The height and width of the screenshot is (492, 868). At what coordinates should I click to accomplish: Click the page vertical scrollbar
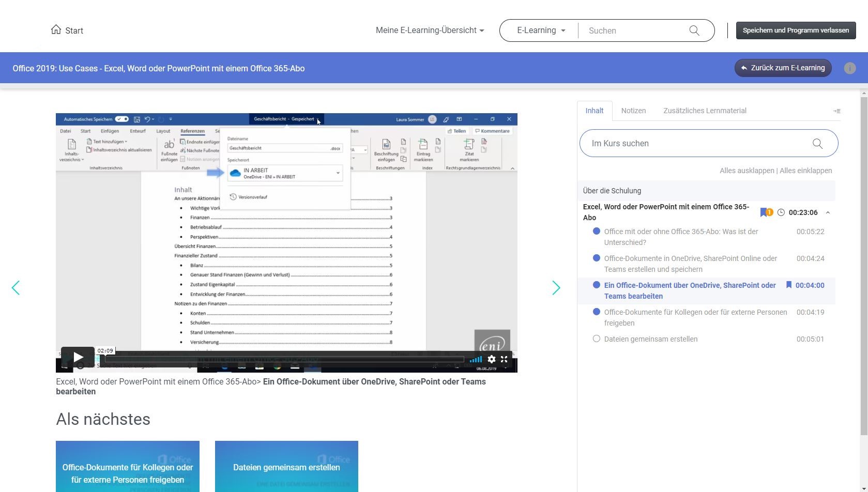coord(863,266)
